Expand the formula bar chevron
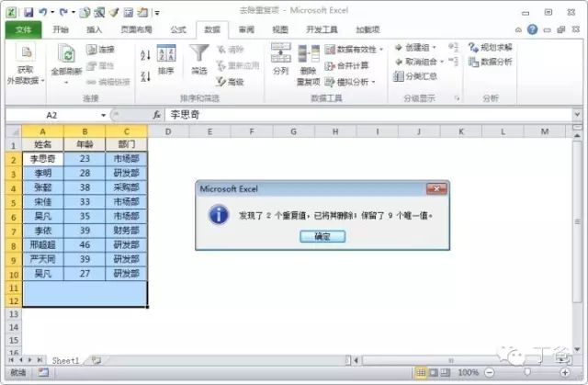Viewport: 588px width, 385px height. pyautogui.click(x=577, y=114)
